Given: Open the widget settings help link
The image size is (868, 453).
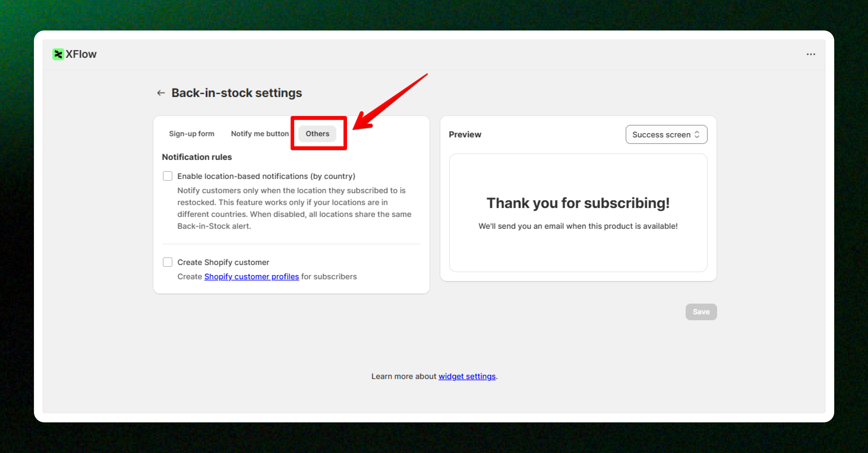Looking at the screenshot, I should coord(467,376).
